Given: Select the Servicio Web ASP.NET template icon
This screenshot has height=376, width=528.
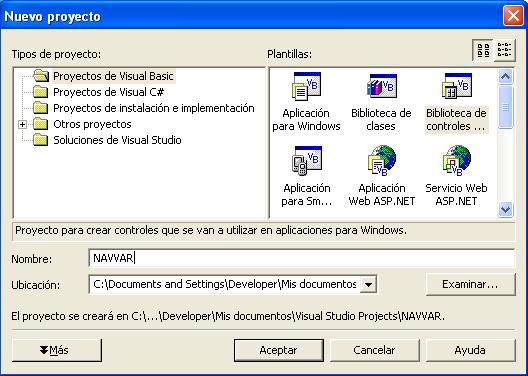Looking at the screenshot, I should pyautogui.click(x=457, y=161).
